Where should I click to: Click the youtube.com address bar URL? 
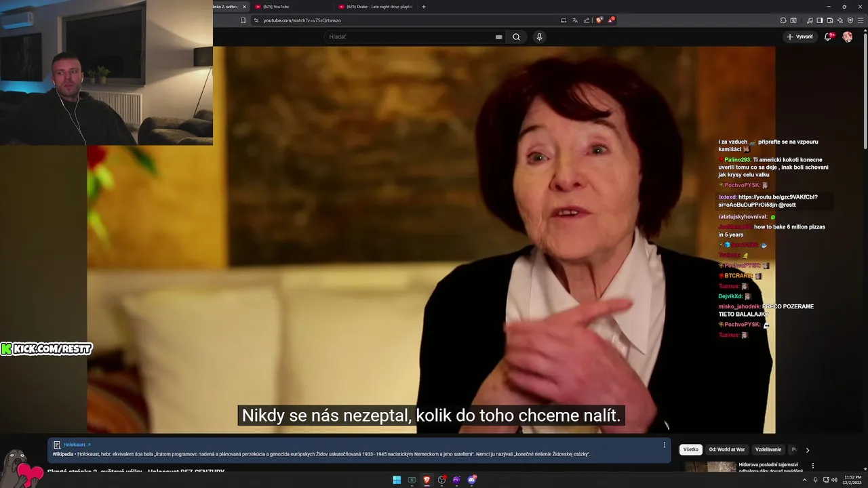[302, 20]
